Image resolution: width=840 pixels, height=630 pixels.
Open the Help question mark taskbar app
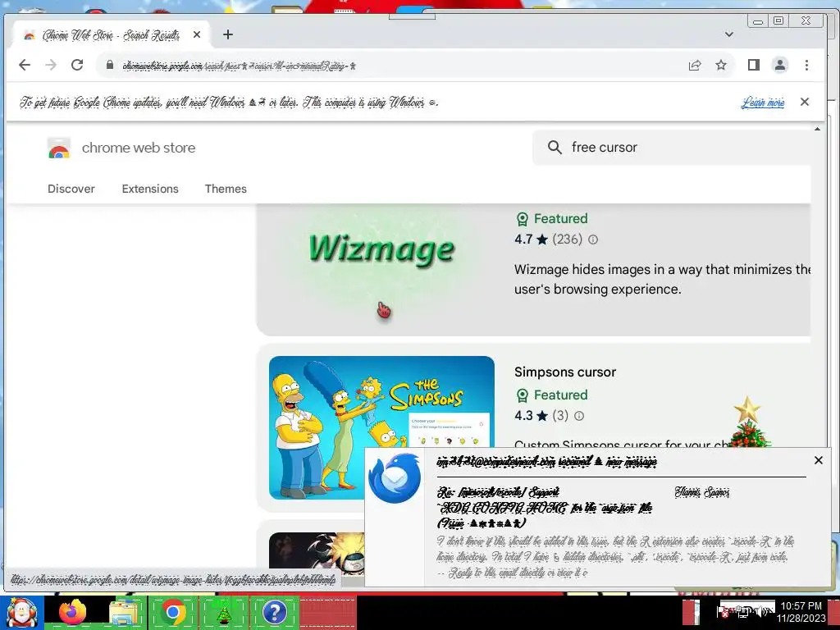pos(274,612)
